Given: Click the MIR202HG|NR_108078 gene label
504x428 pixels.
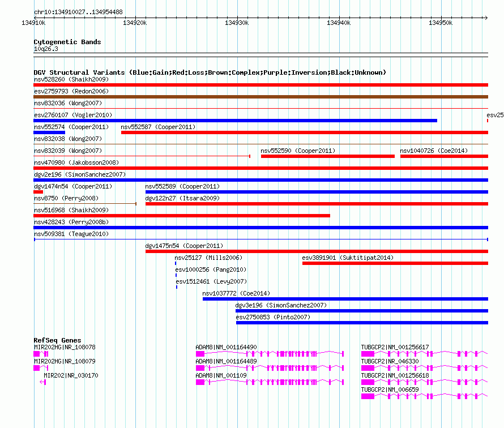Looking at the screenshot, I should pos(65,347).
